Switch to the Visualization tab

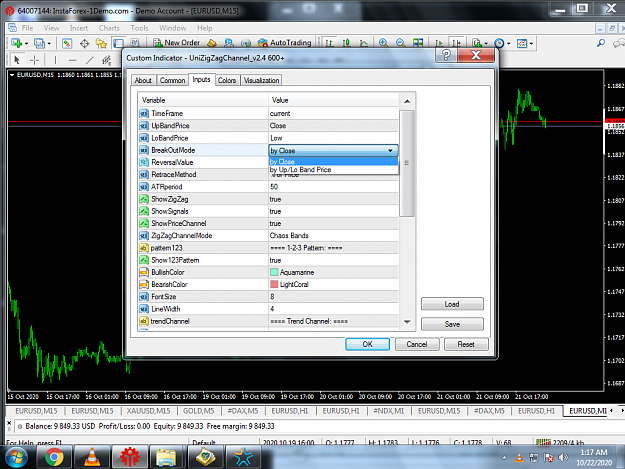click(x=261, y=80)
